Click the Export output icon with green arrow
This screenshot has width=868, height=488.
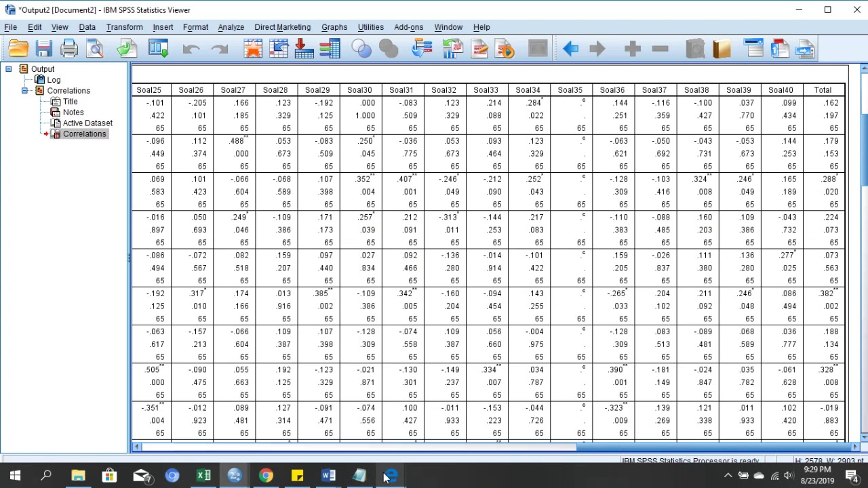point(126,48)
